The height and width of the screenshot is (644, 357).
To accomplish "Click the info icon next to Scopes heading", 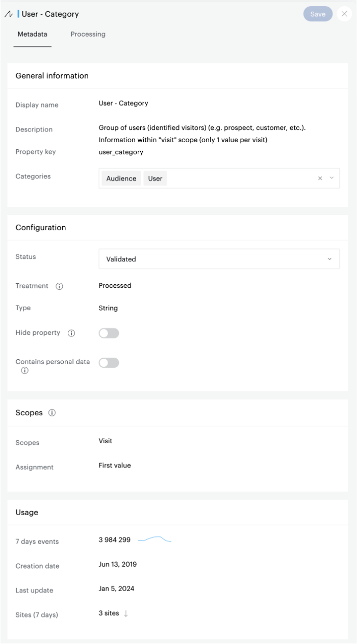I will pos(52,413).
